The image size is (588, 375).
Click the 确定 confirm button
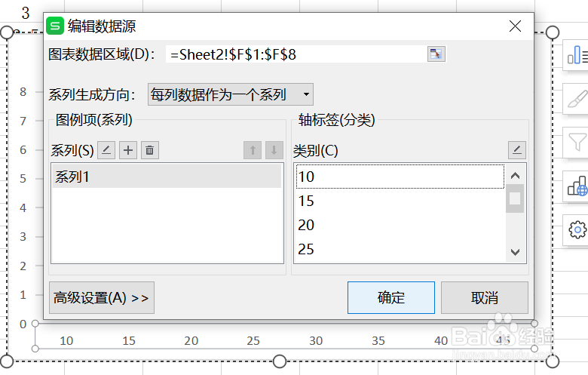click(390, 297)
